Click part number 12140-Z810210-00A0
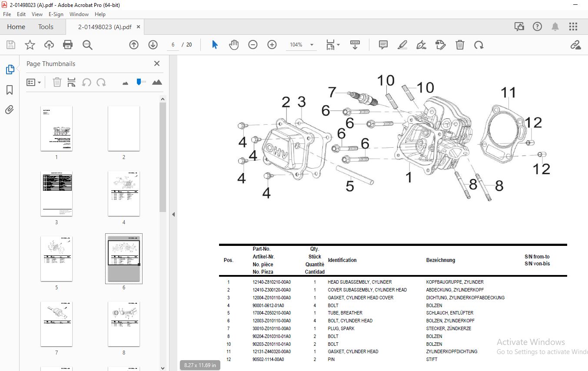Image resolution: width=588 pixels, height=371 pixels. coord(272,282)
